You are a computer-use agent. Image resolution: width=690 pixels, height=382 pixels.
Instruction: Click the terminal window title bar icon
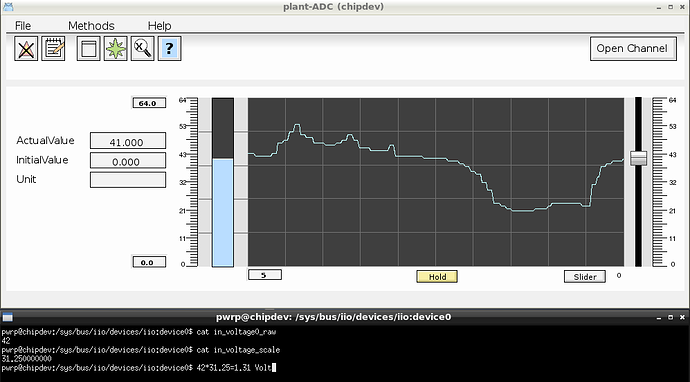pos(7,317)
